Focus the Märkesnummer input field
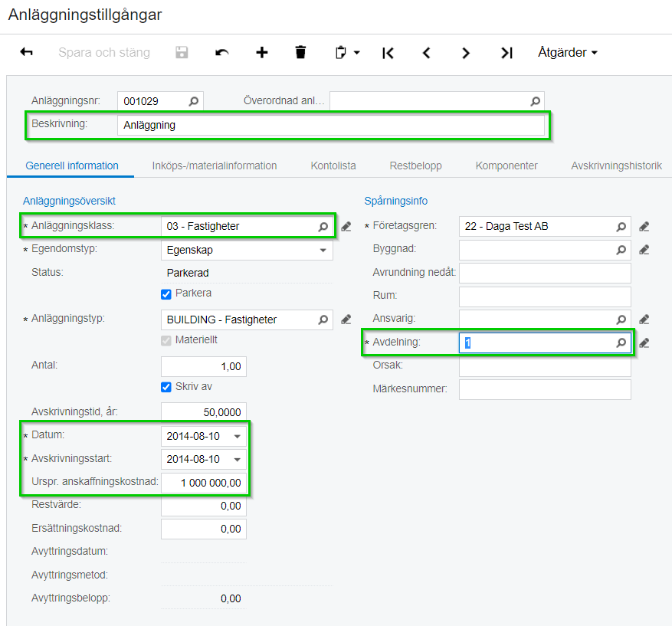 [x=545, y=389]
